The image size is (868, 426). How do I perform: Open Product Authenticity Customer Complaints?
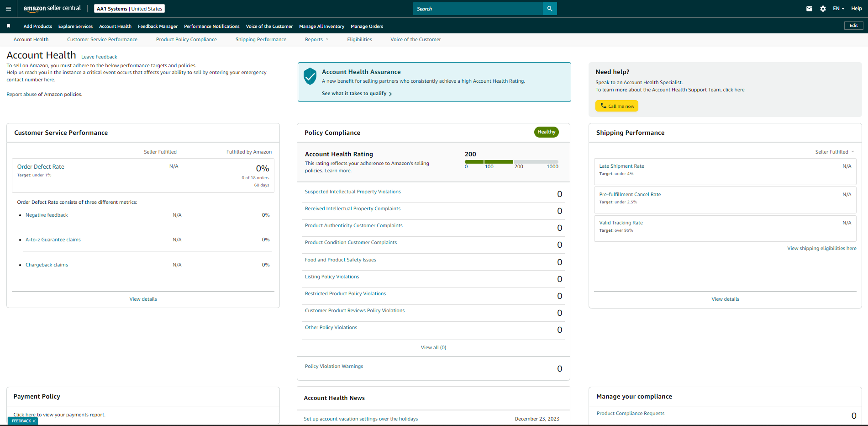point(354,226)
